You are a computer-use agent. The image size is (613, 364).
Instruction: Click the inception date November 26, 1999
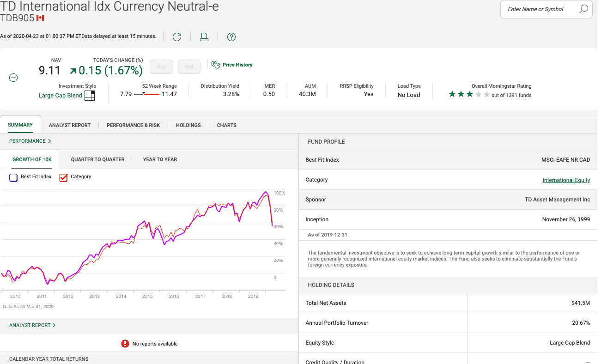pyautogui.click(x=566, y=219)
